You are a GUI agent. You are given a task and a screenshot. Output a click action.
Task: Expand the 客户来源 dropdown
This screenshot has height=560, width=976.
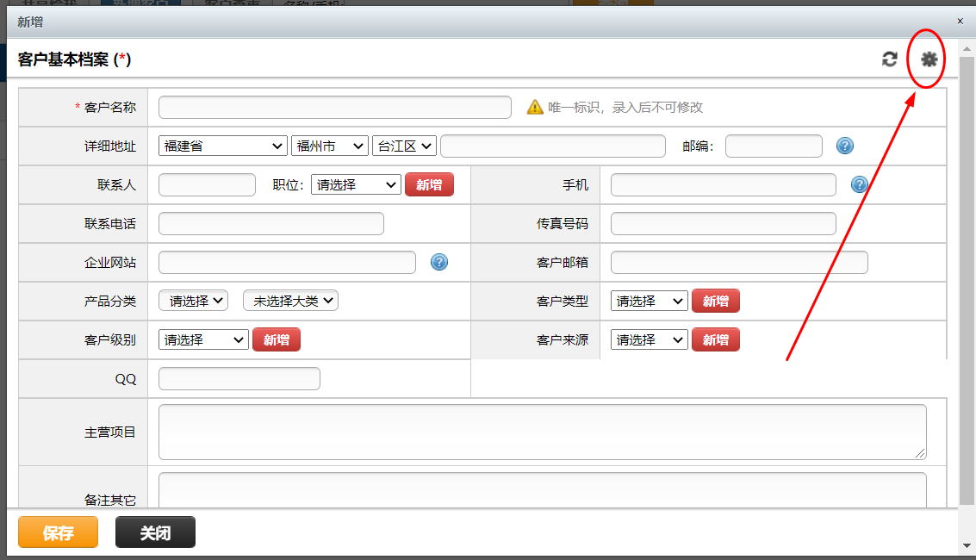[650, 339]
